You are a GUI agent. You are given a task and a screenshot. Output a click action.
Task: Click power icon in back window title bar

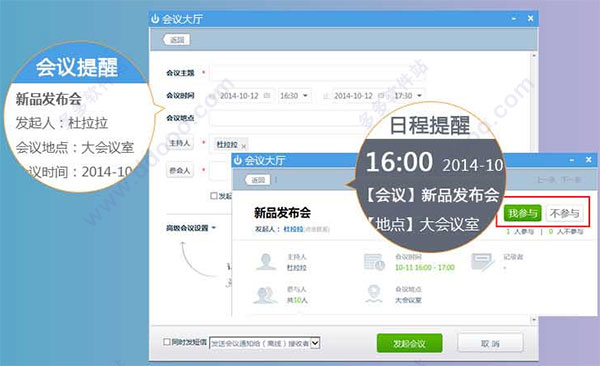[x=155, y=19]
